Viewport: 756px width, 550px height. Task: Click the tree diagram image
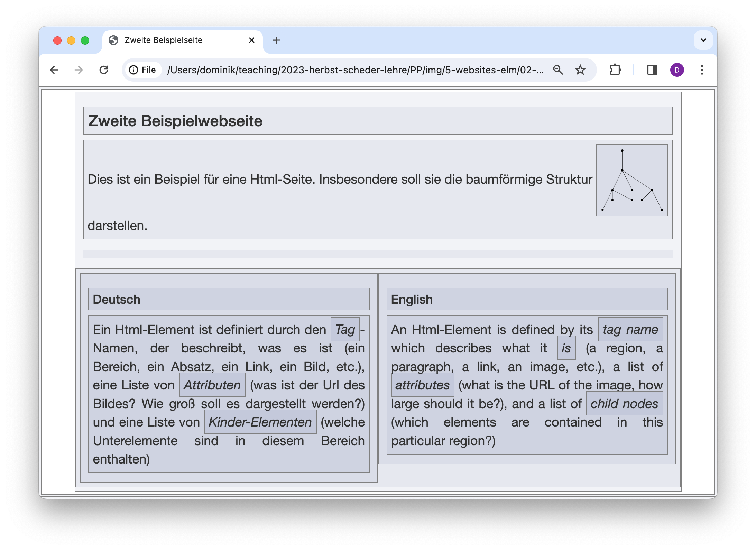click(632, 180)
